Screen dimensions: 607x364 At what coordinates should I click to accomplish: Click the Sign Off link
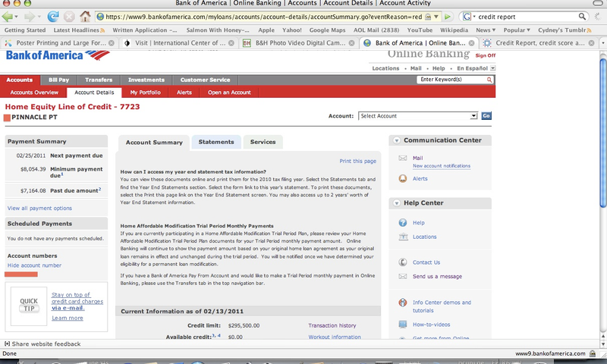(x=486, y=55)
